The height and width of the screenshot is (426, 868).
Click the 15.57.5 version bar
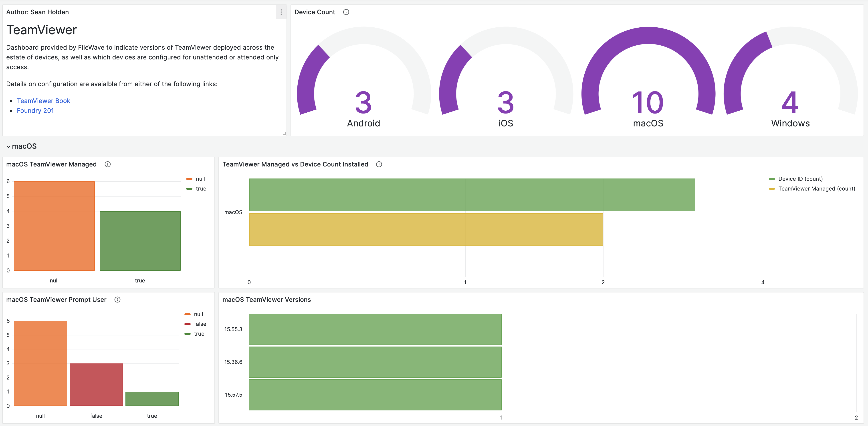[375, 395]
